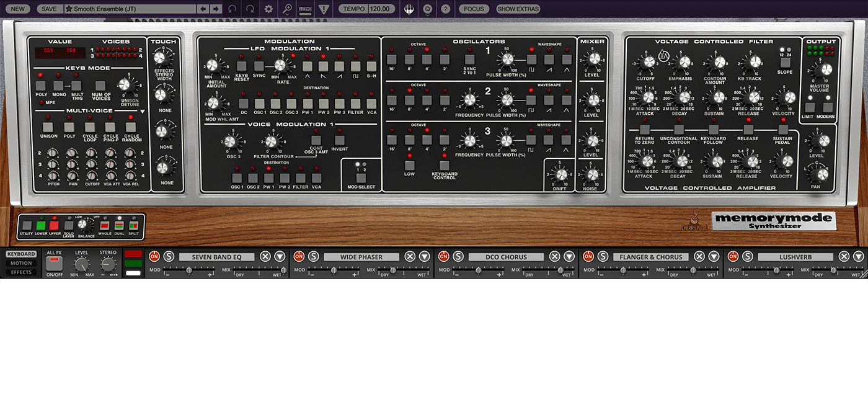Click the help question mark icon
The width and height of the screenshot is (868, 415).
(x=446, y=9)
